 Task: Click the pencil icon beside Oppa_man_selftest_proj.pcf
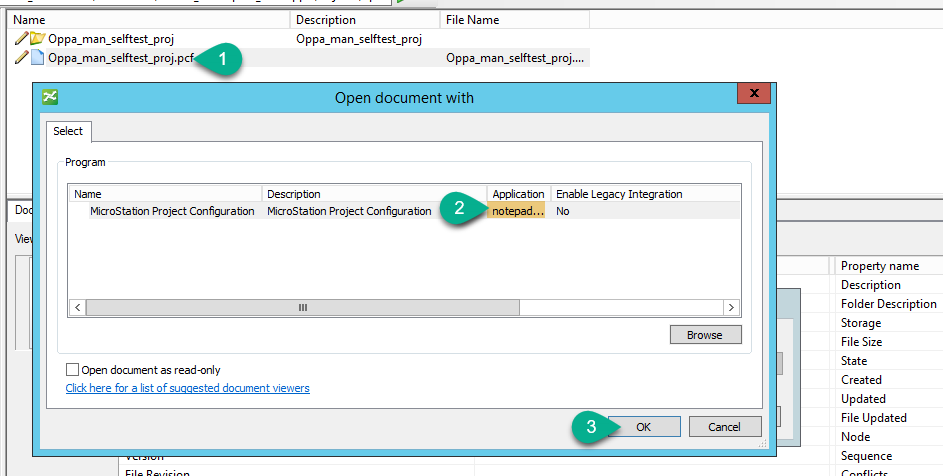(x=22, y=58)
